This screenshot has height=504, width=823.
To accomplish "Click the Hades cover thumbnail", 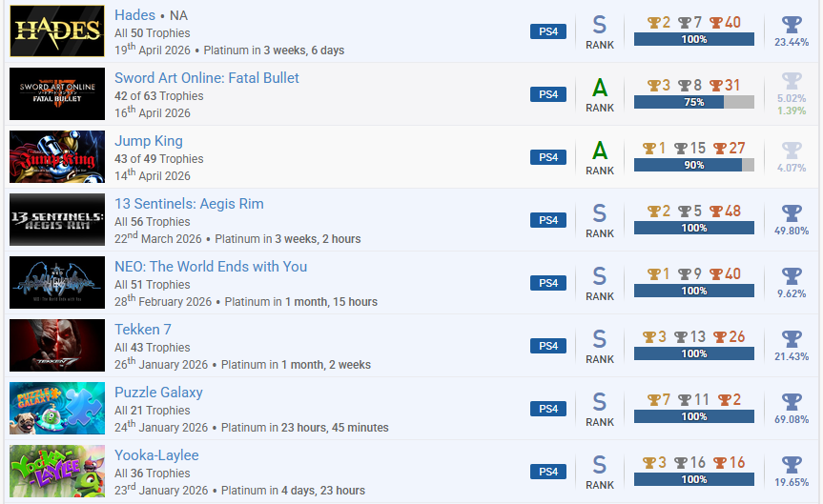I will pyautogui.click(x=57, y=30).
